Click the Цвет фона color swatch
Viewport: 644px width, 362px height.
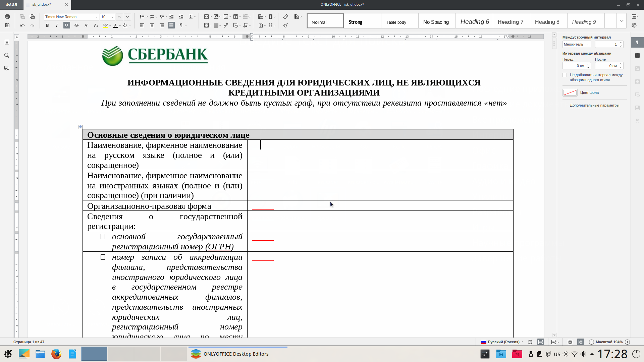pos(570,93)
